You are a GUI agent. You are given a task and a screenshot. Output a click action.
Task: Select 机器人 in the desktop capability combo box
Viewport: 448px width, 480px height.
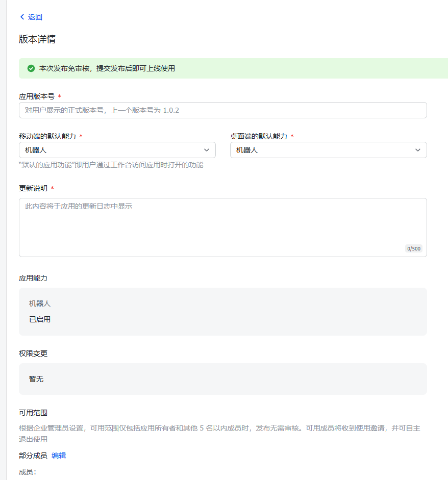click(329, 150)
